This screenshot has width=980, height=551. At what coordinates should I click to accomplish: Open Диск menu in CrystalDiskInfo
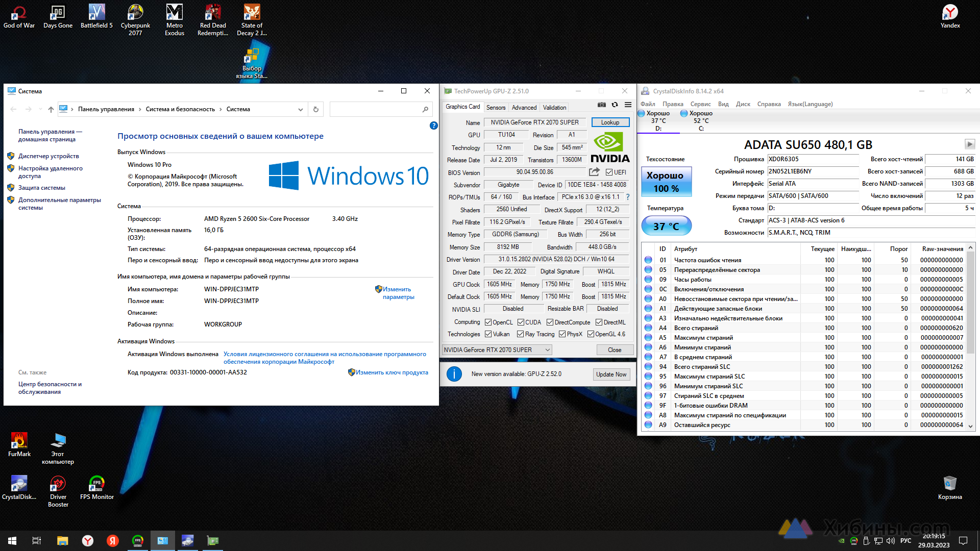[743, 104]
